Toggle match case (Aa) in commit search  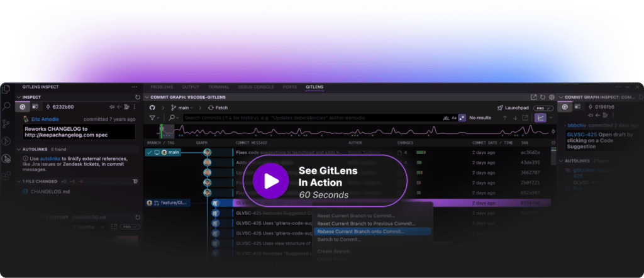(x=454, y=118)
